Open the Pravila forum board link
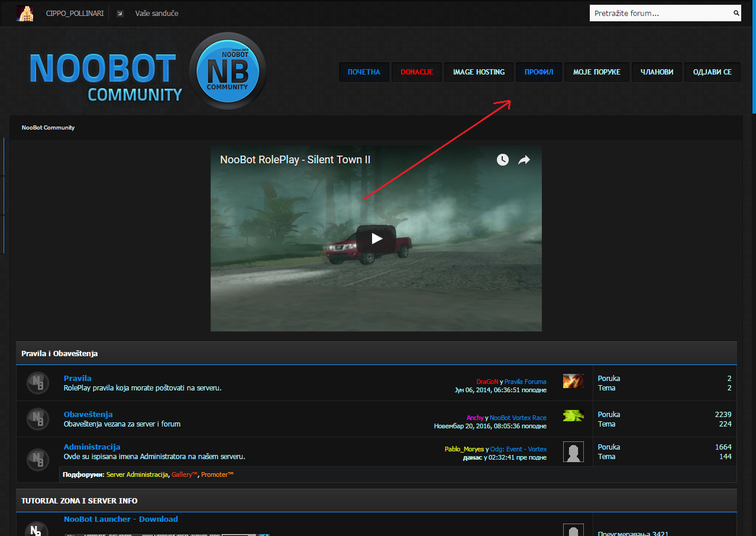 [x=77, y=378]
